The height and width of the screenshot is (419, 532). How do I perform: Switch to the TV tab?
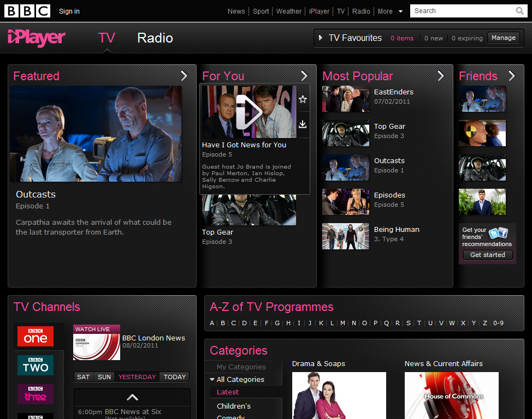coord(107,38)
